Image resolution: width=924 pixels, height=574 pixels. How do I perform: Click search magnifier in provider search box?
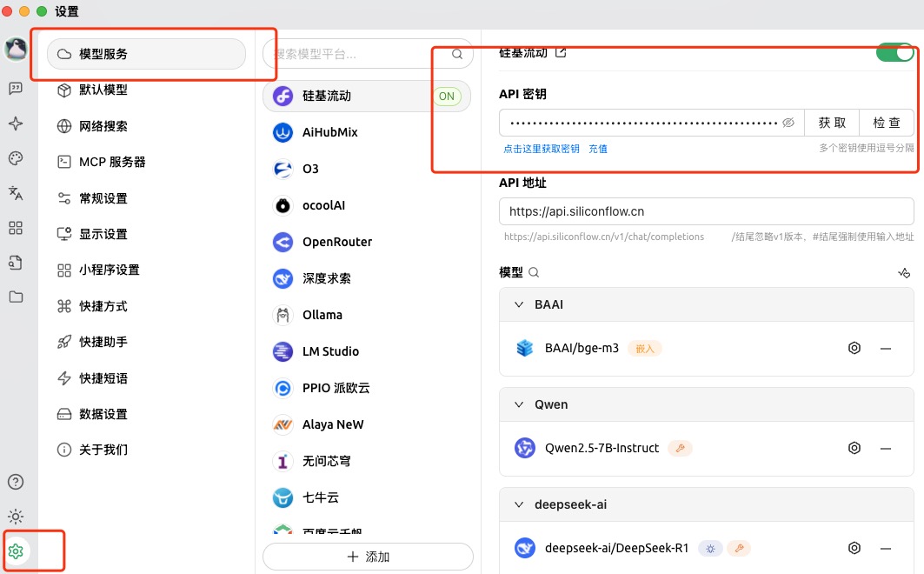coord(457,54)
